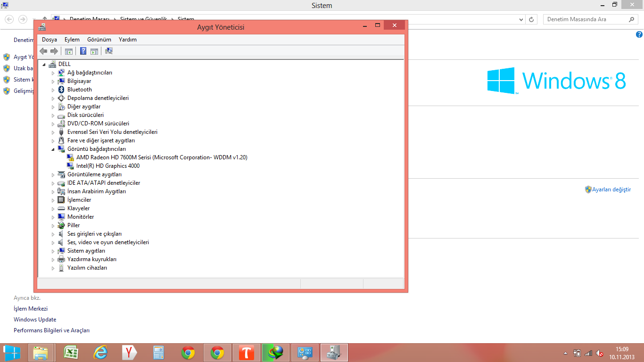Image resolution: width=644 pixels, height=362 pixels.
Task: Click AMD Radeon adapter icon with warning sign
Action: pos(70,157)
